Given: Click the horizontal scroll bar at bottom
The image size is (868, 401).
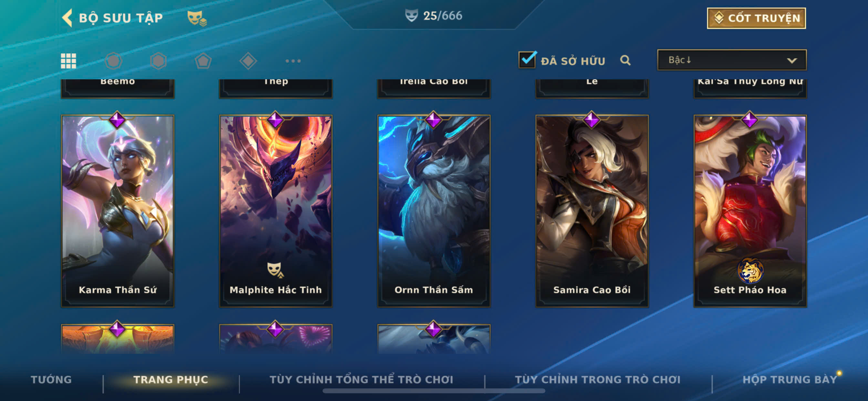Looking at the screenshot, I should point(434,391).
